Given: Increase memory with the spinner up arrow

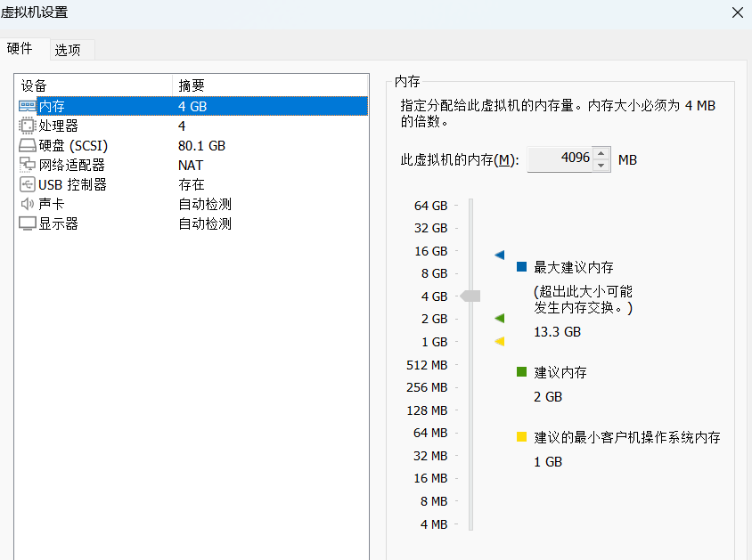Looking at the screenshot, I should click(601, 153).
